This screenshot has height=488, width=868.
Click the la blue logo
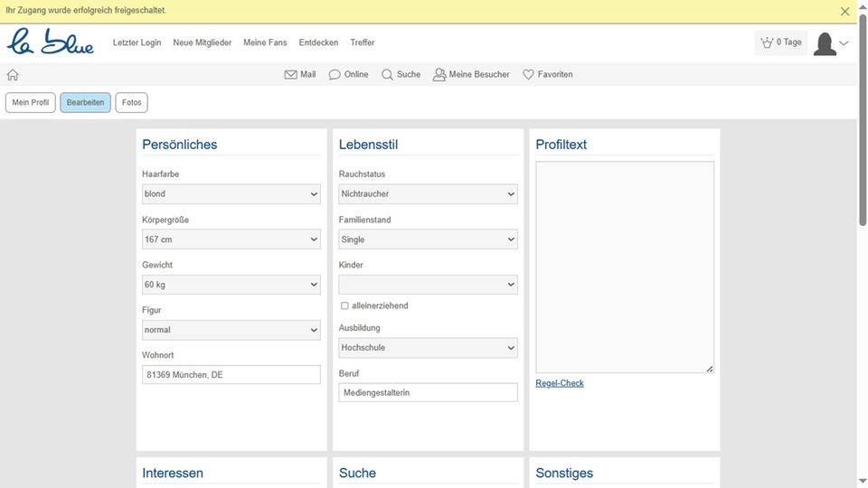click(51, 42)
